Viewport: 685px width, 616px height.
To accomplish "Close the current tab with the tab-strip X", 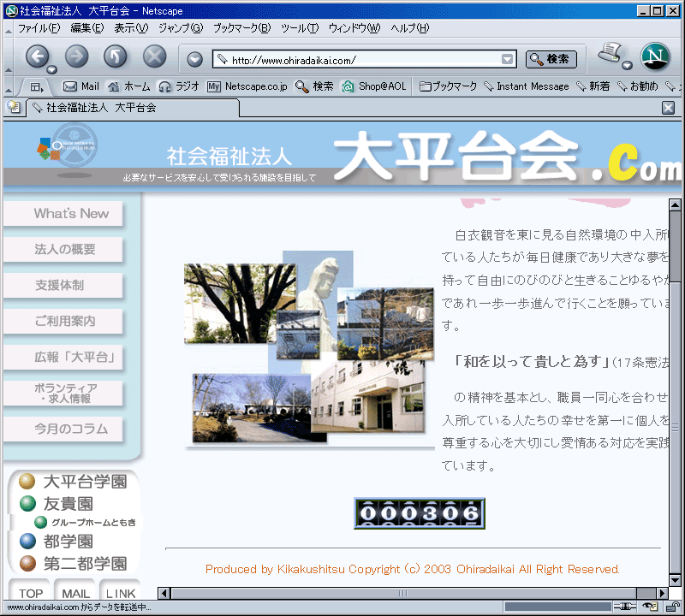I will (x=668, y=108).
